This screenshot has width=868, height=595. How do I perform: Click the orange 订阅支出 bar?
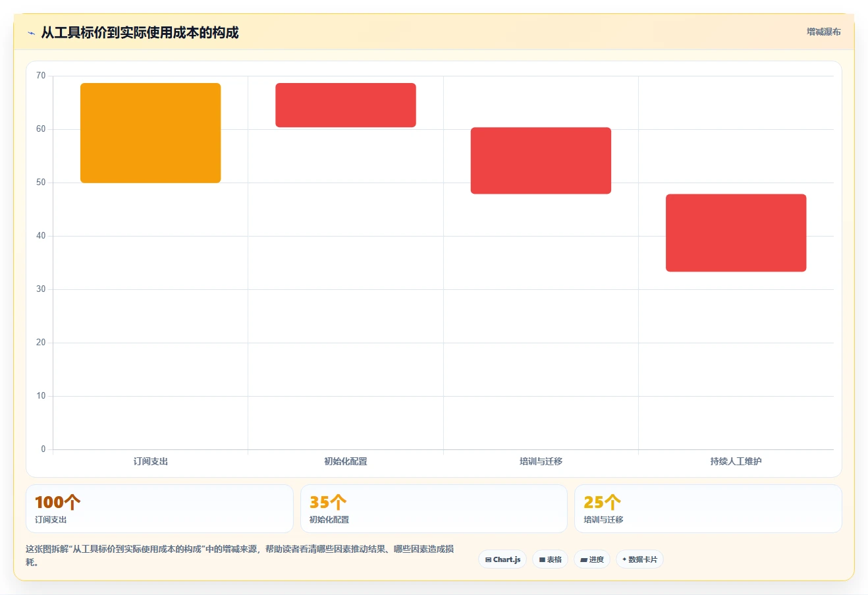click(x=150, y=133)
